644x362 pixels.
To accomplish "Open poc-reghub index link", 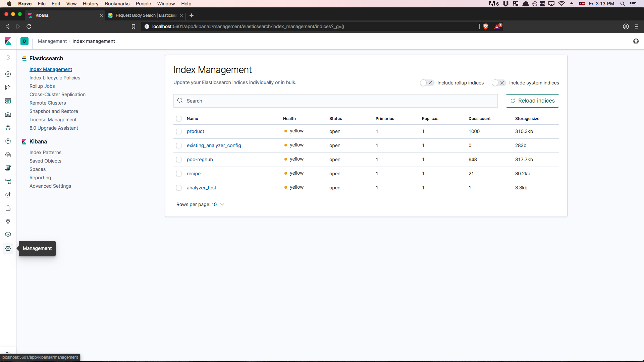I will tap(200, 160).
